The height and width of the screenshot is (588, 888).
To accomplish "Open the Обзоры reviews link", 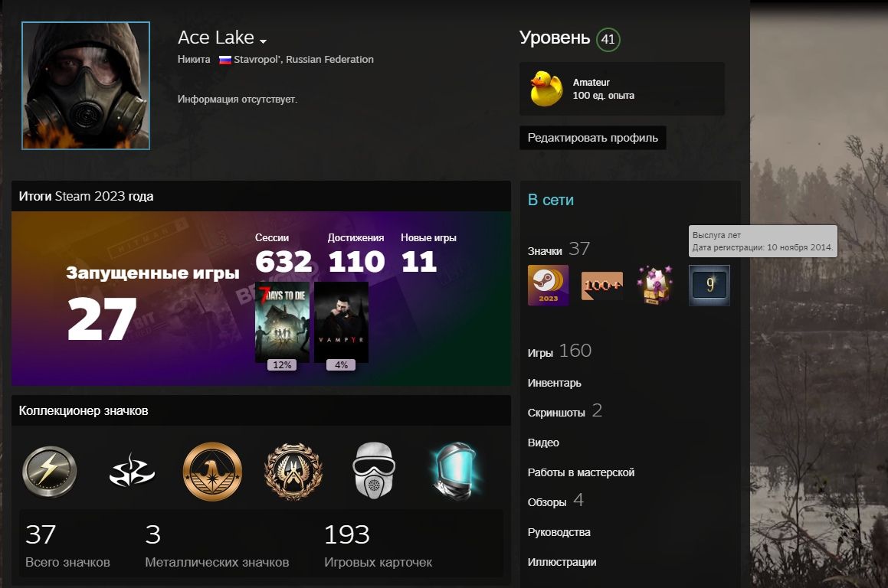I will click(555, 501).
